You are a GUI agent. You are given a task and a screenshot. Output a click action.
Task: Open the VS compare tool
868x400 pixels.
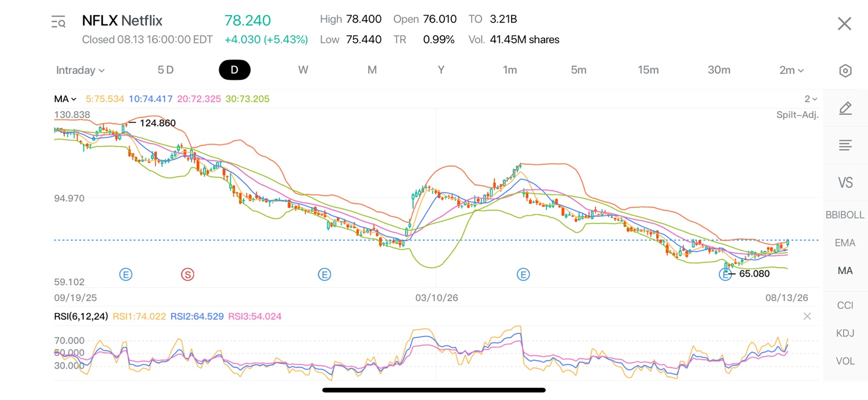point(845,183)
